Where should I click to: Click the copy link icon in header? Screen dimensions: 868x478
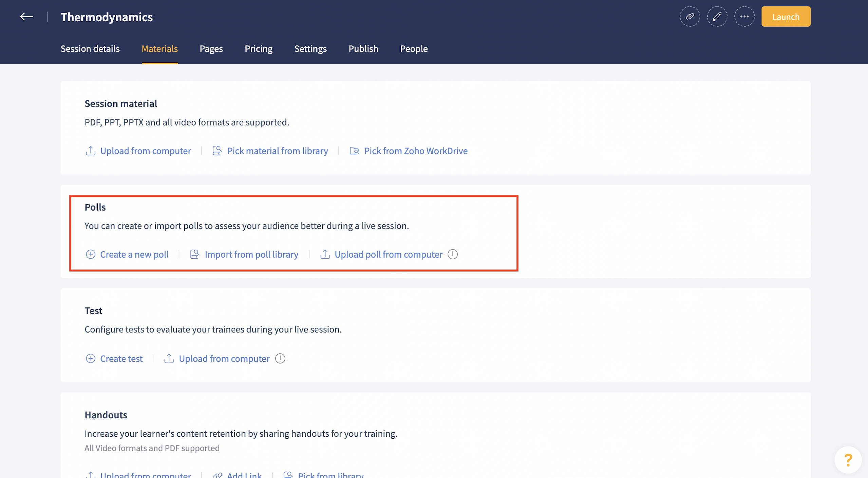tap(690, 17)
